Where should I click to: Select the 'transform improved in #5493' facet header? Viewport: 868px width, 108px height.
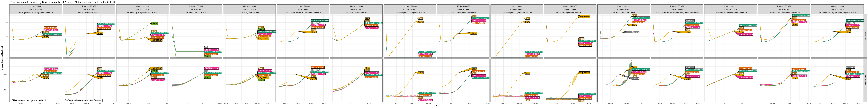[x=463, y=13]
